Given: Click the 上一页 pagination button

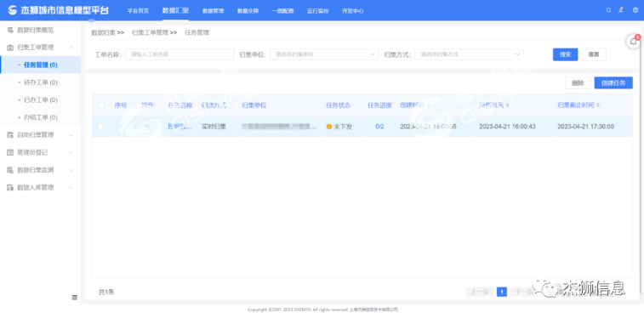Looking at the screenshot, I should coord(480,292).
